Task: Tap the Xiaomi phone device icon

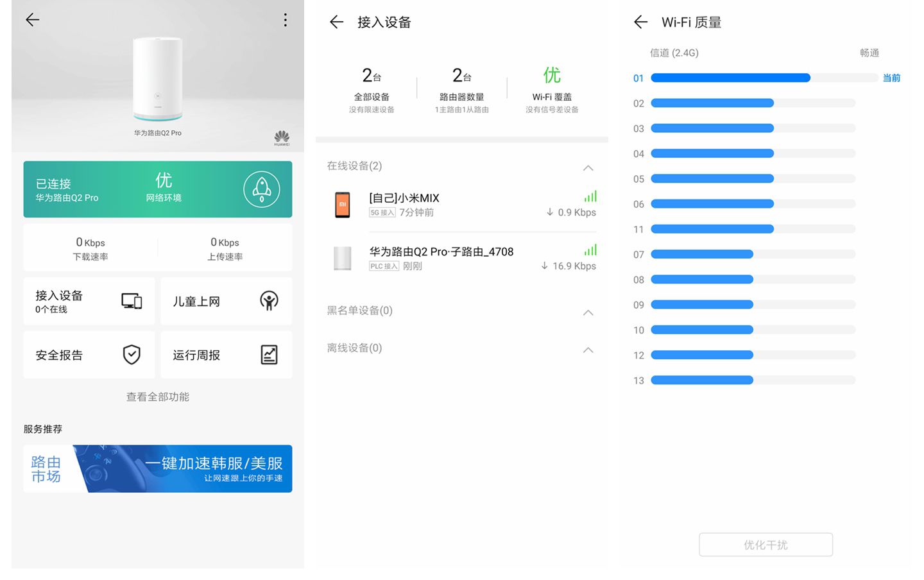Action: (343, 205)
